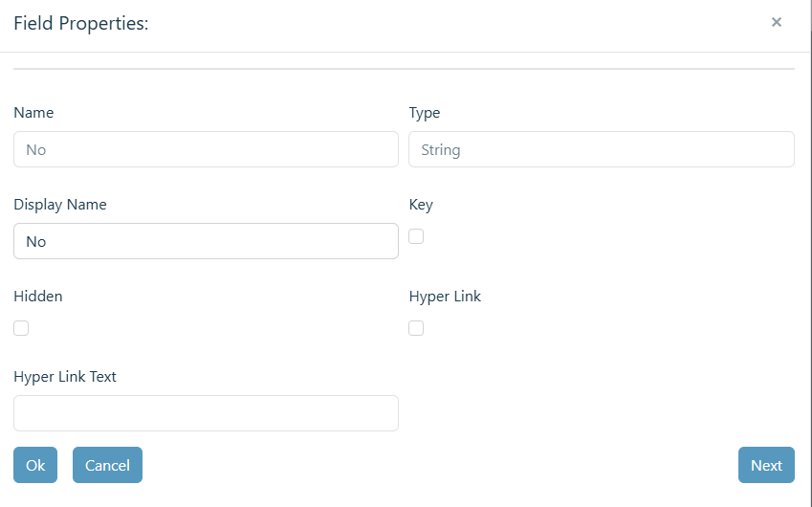Toggle the Hyper Link checkbox
Image resolution: width=812 pixels, height=507 pixels.
[416, 328]
